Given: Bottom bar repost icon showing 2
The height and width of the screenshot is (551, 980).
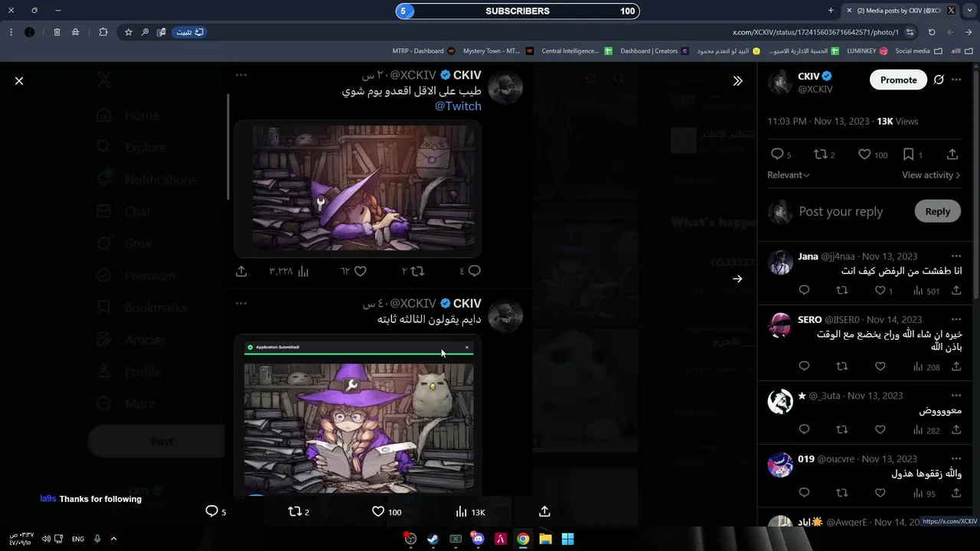Looking at the screenshot, I should pos(298,511).
